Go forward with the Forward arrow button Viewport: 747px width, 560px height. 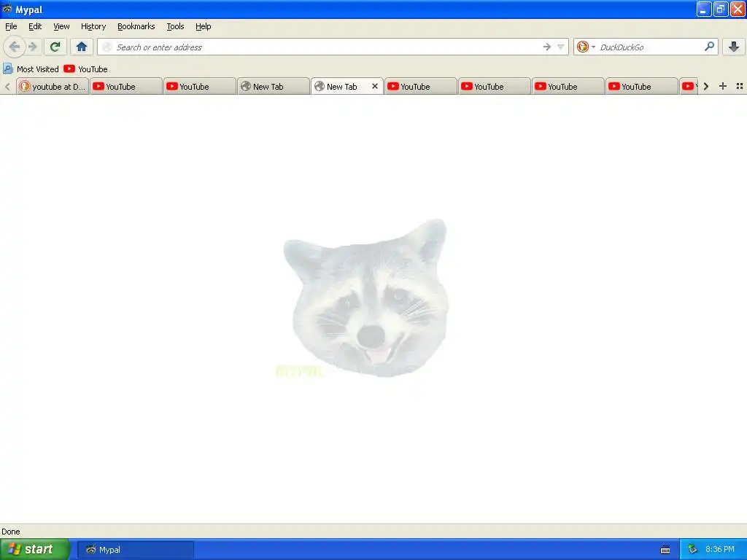click(x=33, y=47)
